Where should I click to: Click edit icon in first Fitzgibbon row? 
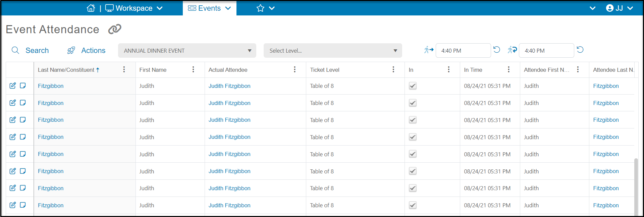13,86
